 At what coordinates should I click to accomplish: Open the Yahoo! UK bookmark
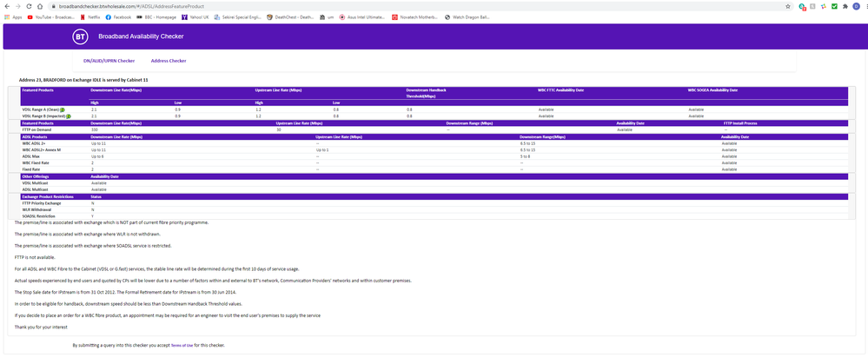[195, 17]
